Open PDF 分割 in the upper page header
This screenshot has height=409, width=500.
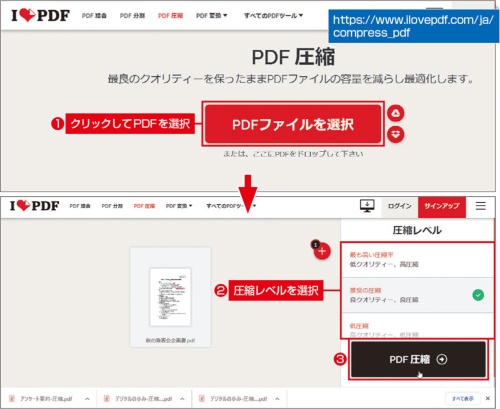(132, 16)
